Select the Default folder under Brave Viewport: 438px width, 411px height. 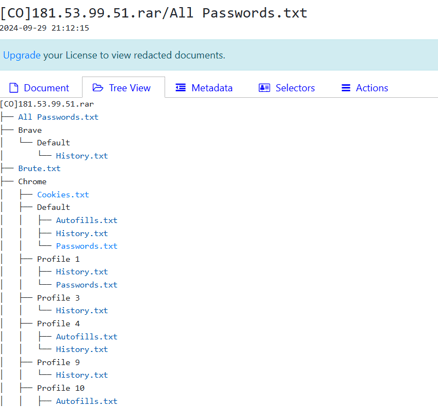53,143
